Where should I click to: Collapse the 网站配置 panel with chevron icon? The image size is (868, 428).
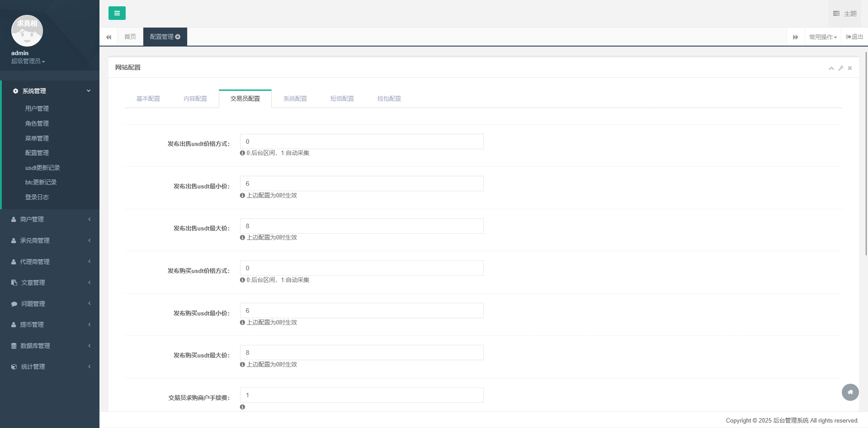click(x=831, y=68)
